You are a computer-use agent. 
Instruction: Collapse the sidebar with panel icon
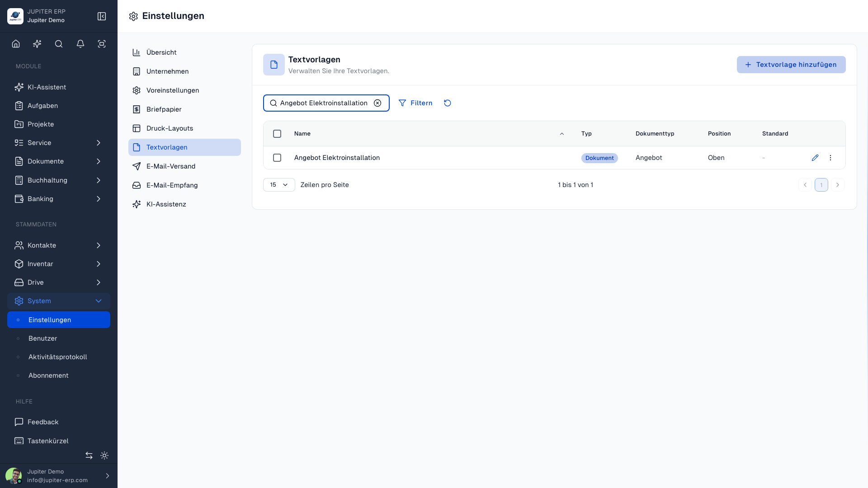coord(102,16)
